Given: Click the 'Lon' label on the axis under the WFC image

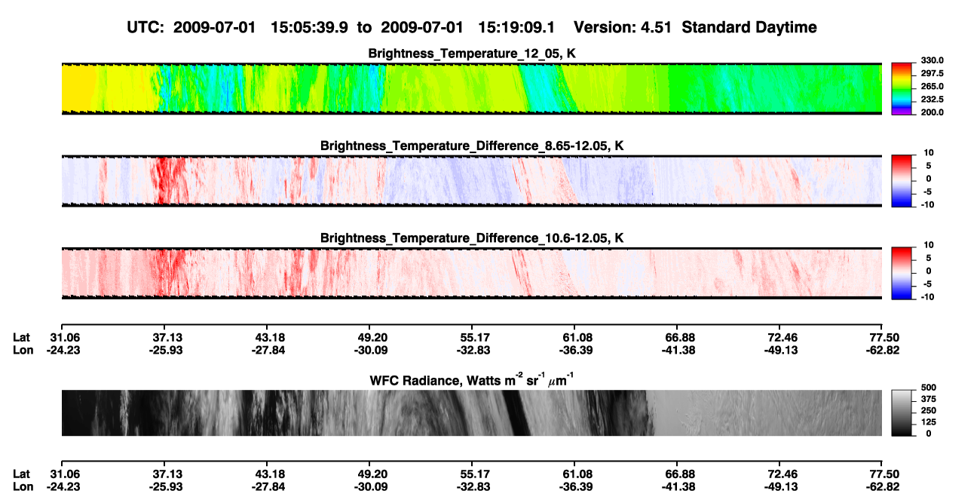Looking at the screenshot, I should [x=23, y=486].
